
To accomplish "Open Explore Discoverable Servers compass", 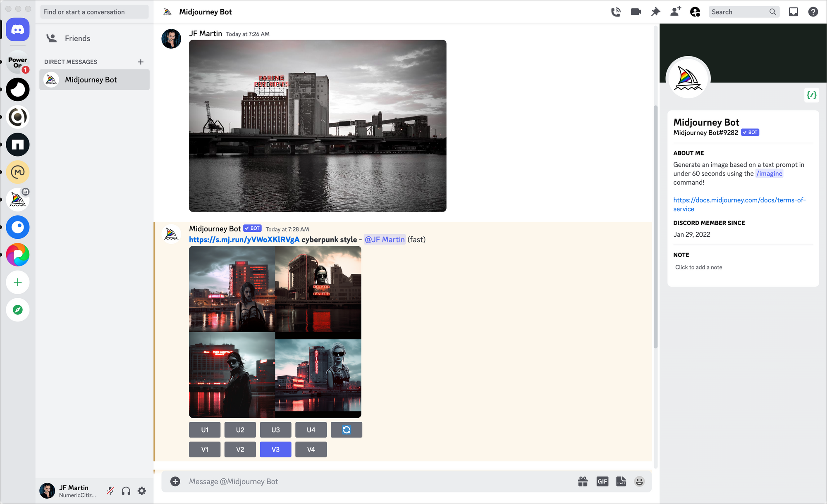I will 17,310.
